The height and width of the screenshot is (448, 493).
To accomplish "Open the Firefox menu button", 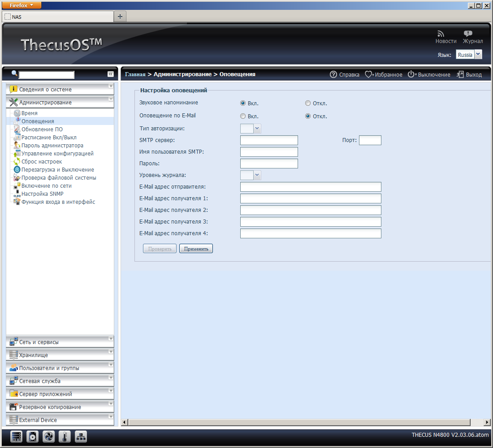I will (x=22, y=5).
